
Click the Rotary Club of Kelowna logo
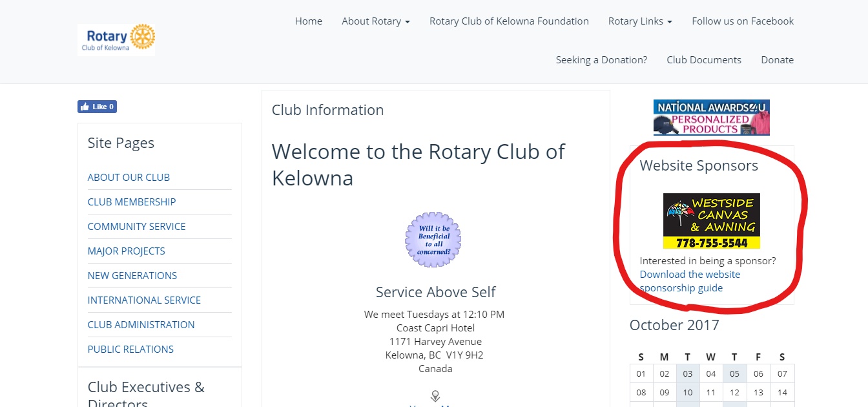point(116,39)
